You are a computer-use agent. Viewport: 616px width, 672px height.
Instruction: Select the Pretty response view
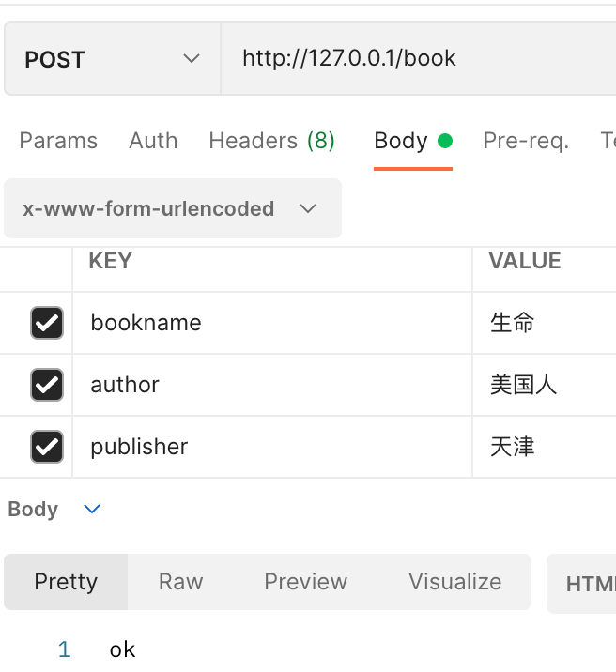tap(66, 582)
